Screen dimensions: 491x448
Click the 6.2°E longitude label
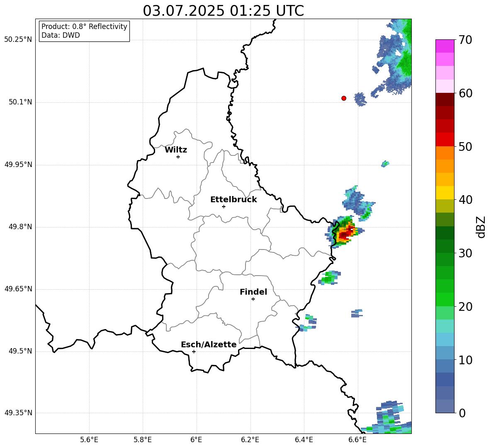250,440
